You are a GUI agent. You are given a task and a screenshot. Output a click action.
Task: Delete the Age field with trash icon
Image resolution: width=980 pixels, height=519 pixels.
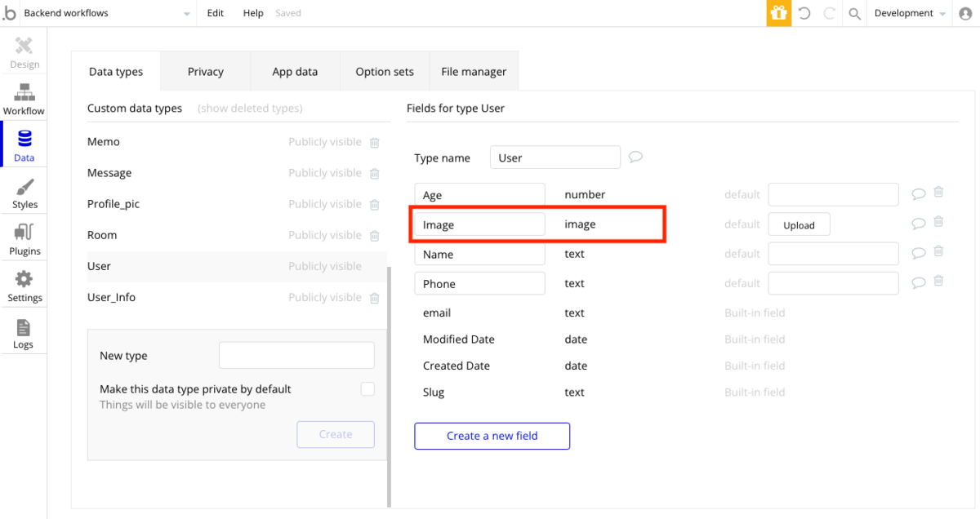click(x=939, y=193)
